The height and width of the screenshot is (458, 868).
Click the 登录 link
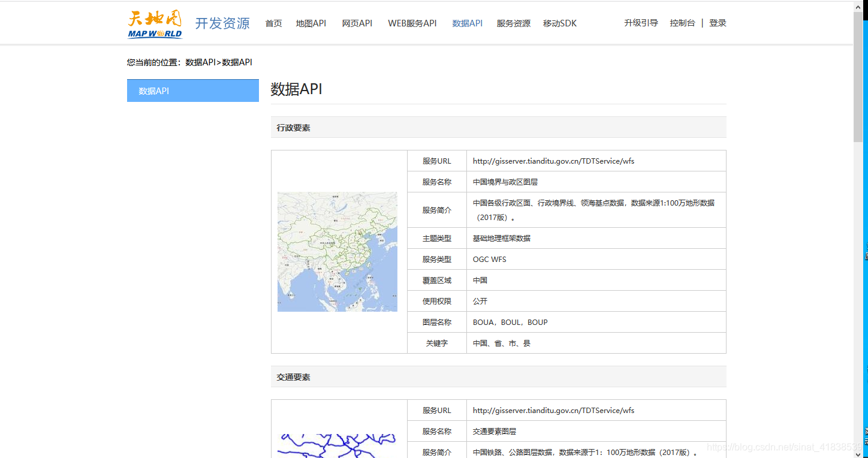pyautogui.click(x=718, y=23)
